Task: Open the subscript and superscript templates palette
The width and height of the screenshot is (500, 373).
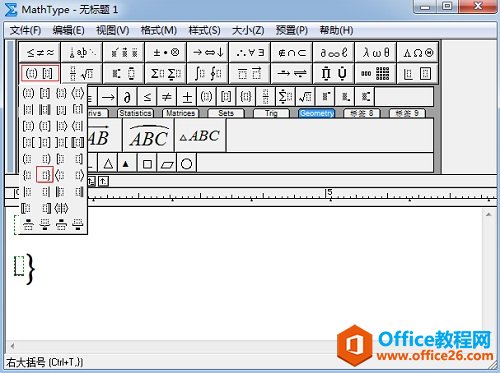Action: pos(124,73)
